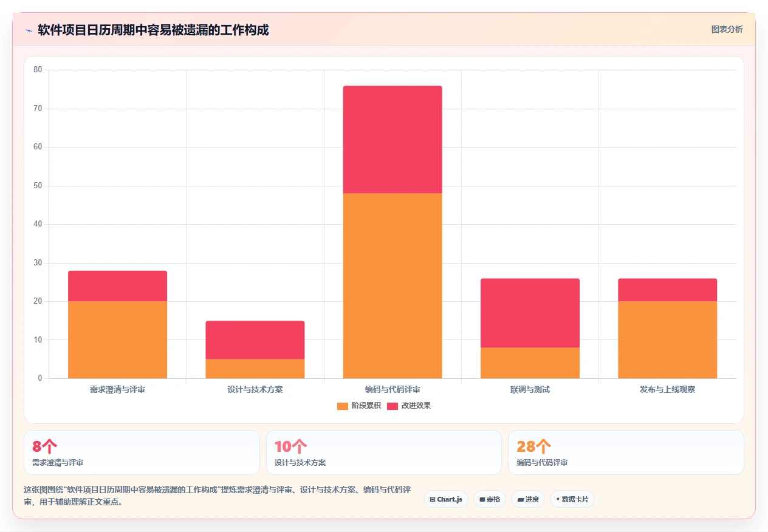The width and height of the screenshot is (768, 532).
Task: Toggle the 改进效果 red legend swatch
Action: [x=393, y=406]
